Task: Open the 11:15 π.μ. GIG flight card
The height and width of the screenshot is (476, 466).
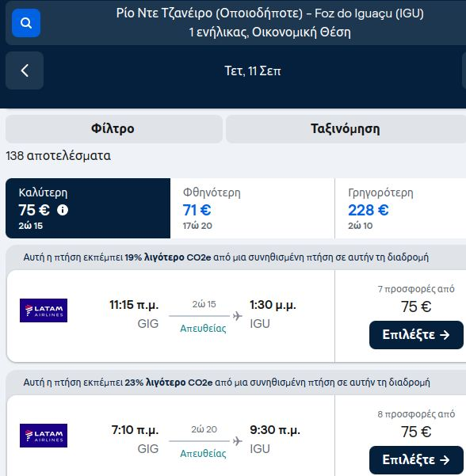Action: click(170, 316)
